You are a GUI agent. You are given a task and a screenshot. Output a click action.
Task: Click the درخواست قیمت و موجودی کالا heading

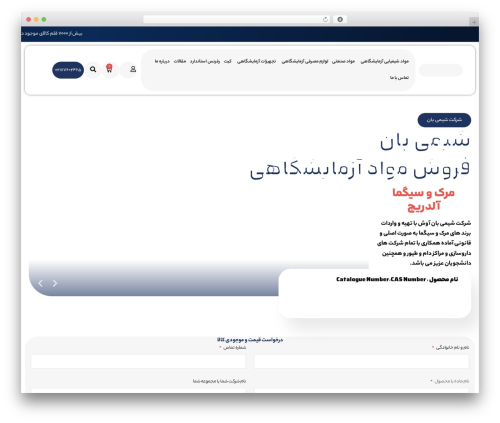click(250, 340)
